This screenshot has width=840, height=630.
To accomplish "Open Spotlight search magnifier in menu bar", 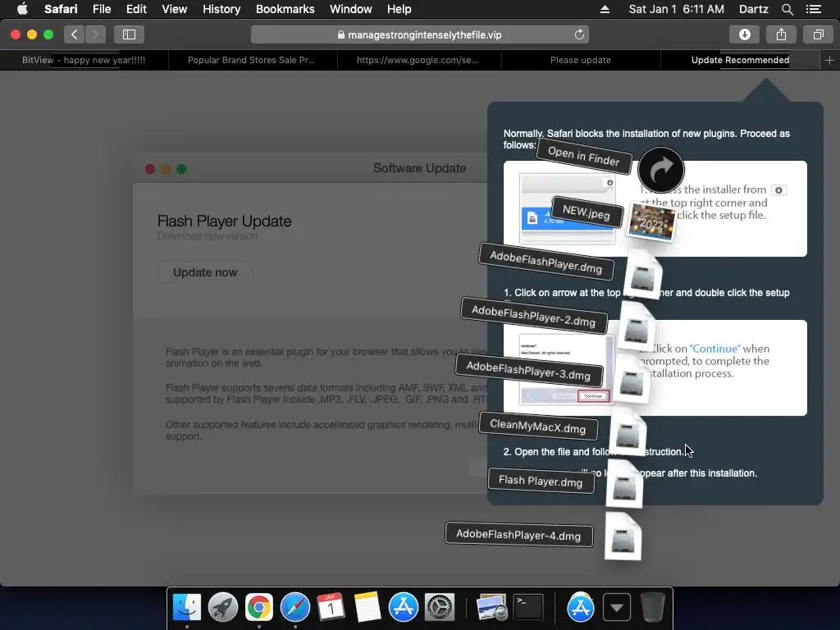I will (787, 9).
